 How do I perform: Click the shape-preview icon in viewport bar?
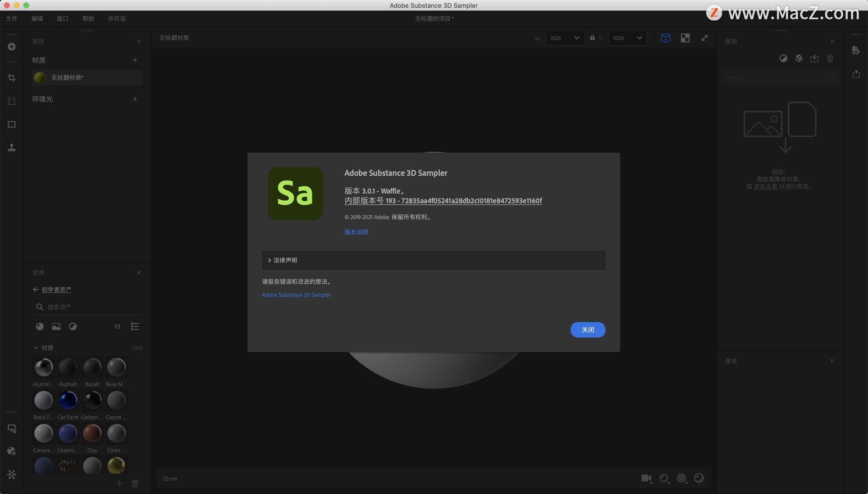tap(664, 478)
